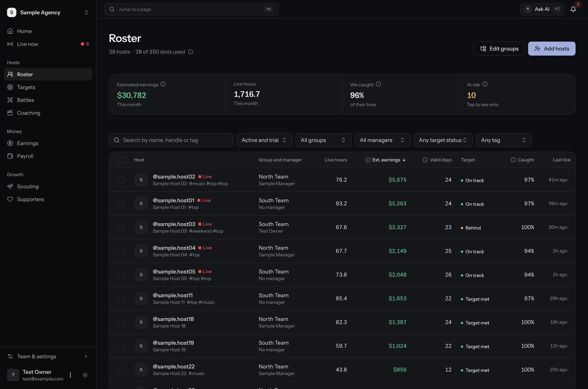Click the We caught info icon

pyautogui.click(x=378, y=84)
